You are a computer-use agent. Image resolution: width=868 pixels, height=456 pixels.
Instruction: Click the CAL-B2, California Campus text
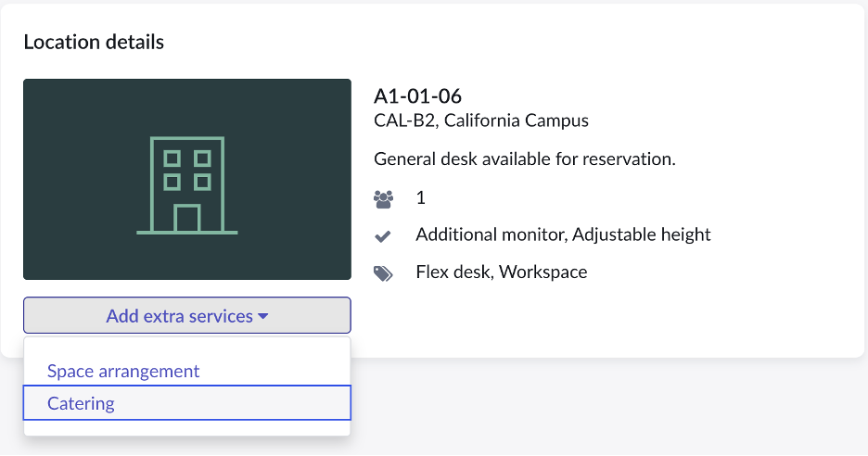(x=481, y=120)
